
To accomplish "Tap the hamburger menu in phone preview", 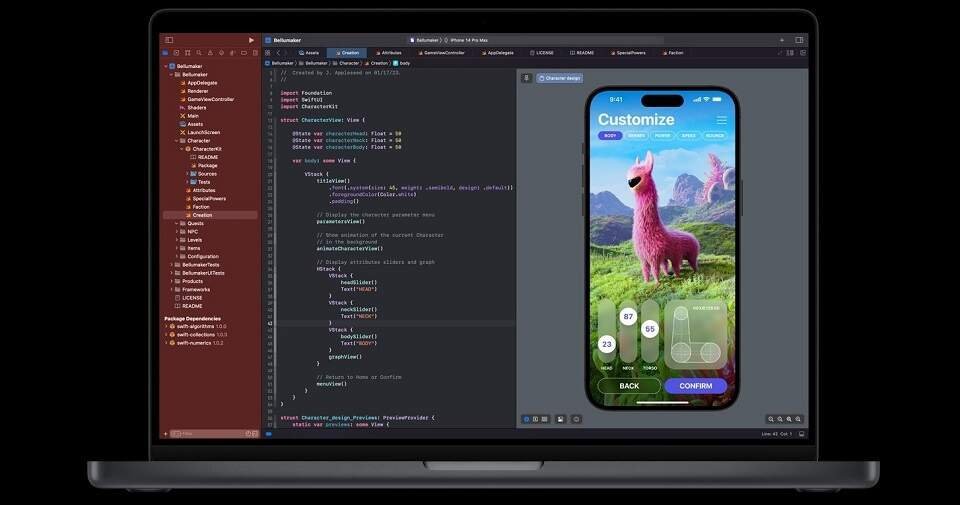I will tap(721, 120).
